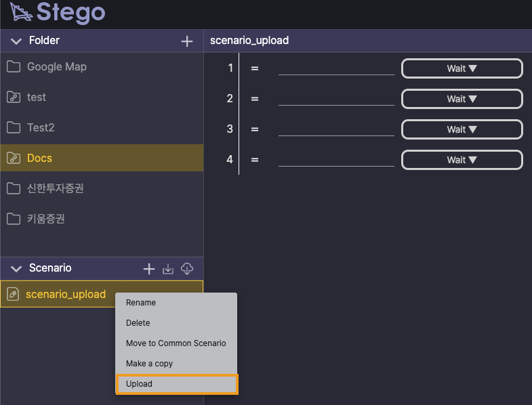Click the Stego logo icon
The image size is (532, 405).
click(x=21, y=12)
